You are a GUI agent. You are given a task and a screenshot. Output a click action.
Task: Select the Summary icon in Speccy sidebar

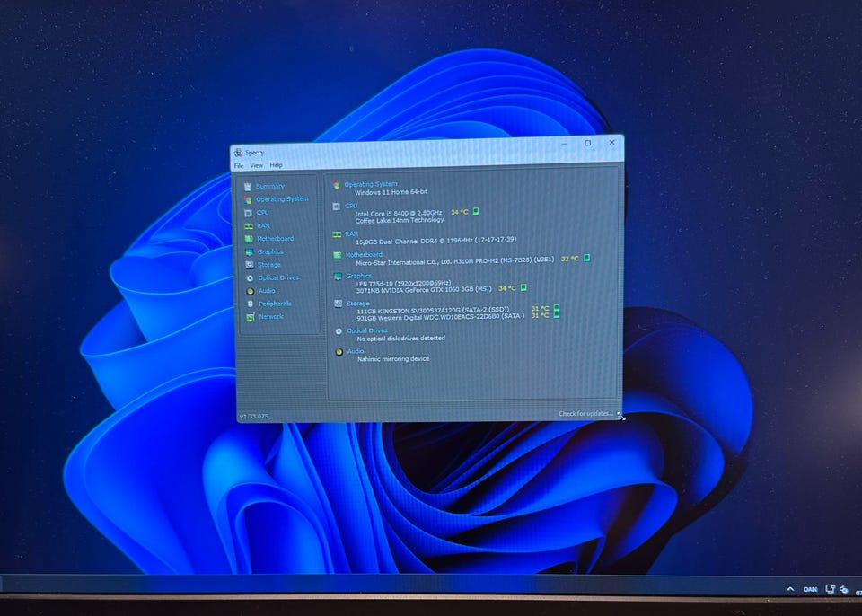pyautogui.click(x=248, y=187)
